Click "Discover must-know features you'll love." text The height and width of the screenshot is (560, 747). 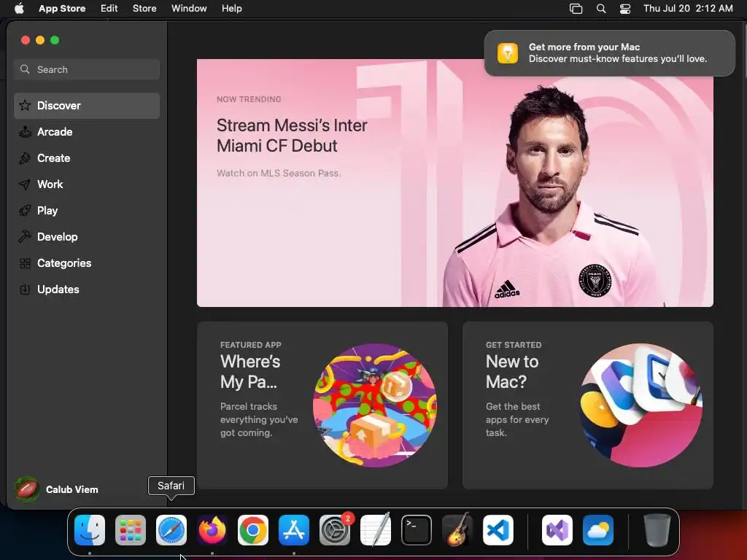click(x=618, y=58)
